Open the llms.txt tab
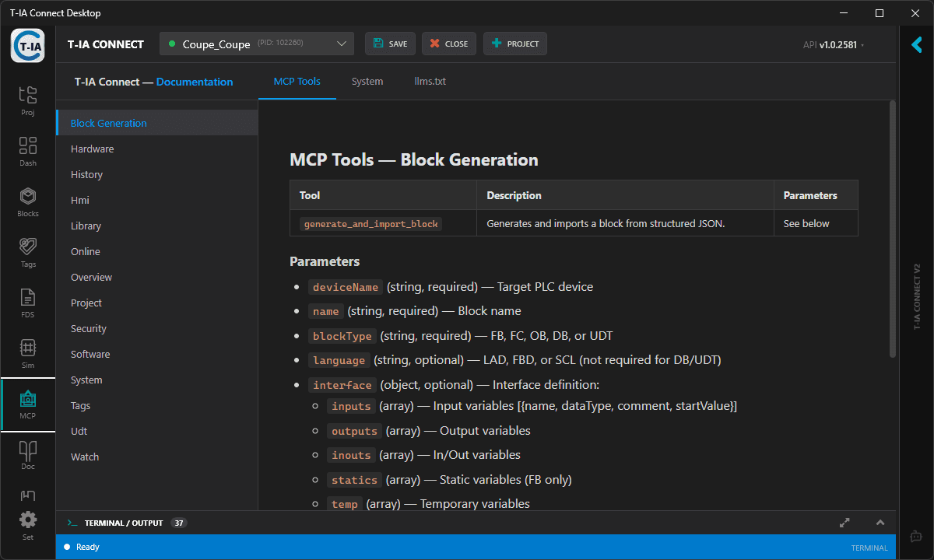The image size is (934, 560). pyautogui.click(x=430, y=81)
